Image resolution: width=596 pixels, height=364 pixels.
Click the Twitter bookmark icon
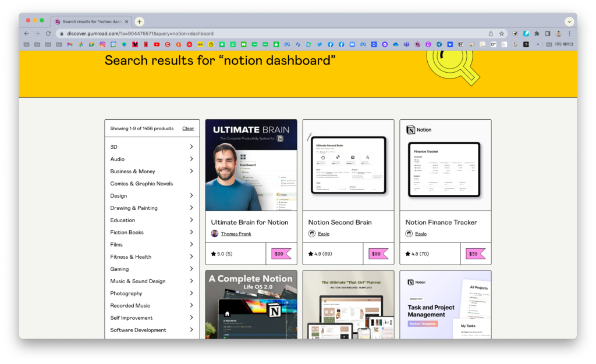coord(320,44)
